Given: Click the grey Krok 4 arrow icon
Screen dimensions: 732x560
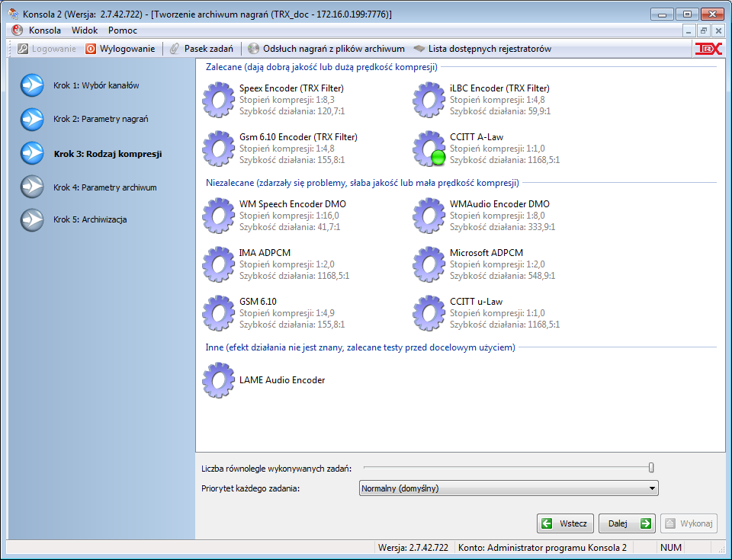Looking at the screenshot, I should click(32, 187).
